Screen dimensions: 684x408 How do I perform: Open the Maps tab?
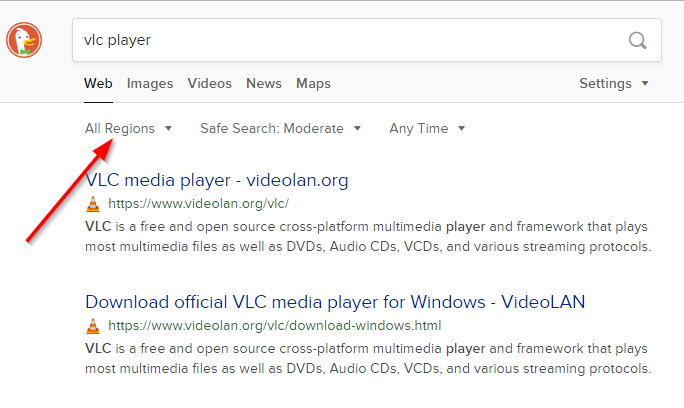[313, 83]
